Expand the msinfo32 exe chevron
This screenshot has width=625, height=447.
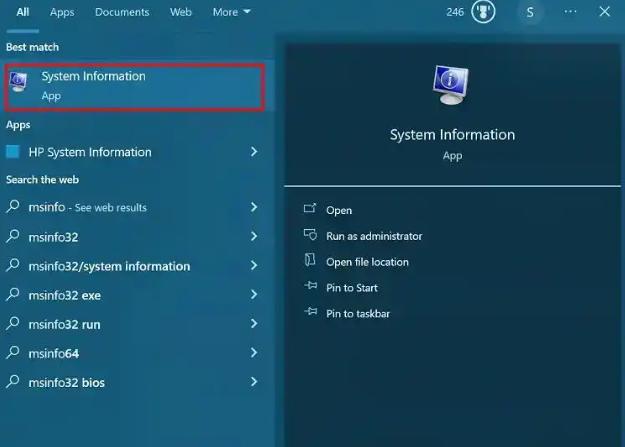pos(254,295)
